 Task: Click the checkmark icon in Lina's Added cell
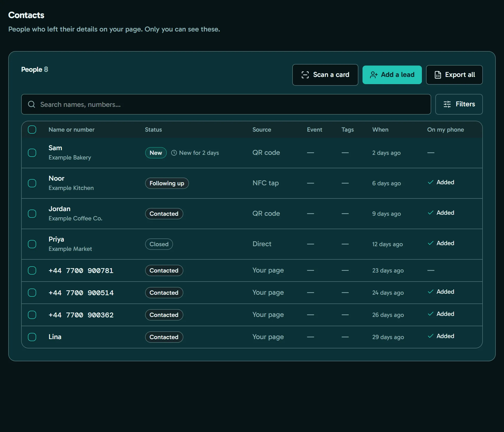click(430, 336)
